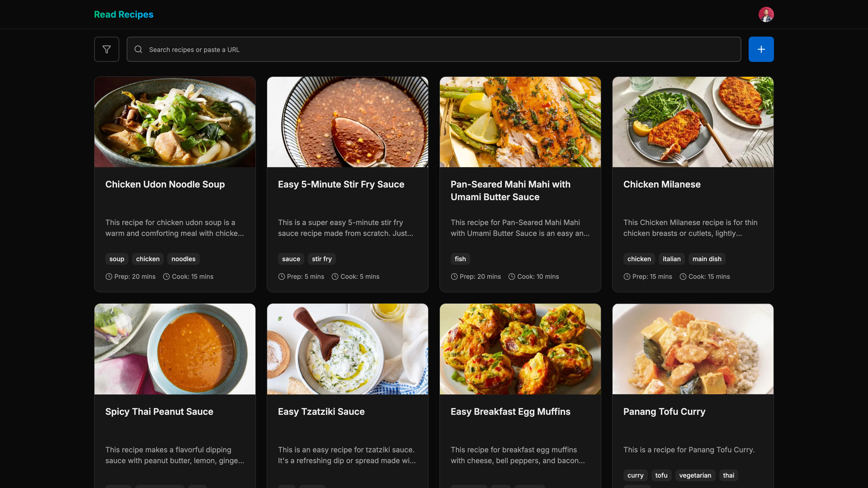The height and width of the screenshot is (488, 868).
Task: Open the Easy 5-Minute Stir Fry Sauce title
Action: (341, 184)
